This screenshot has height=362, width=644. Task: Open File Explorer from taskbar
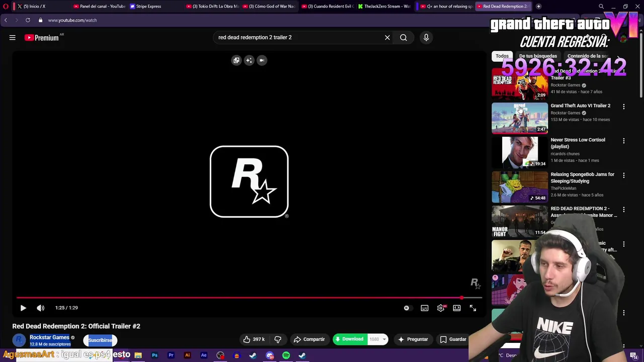(138, 355)
